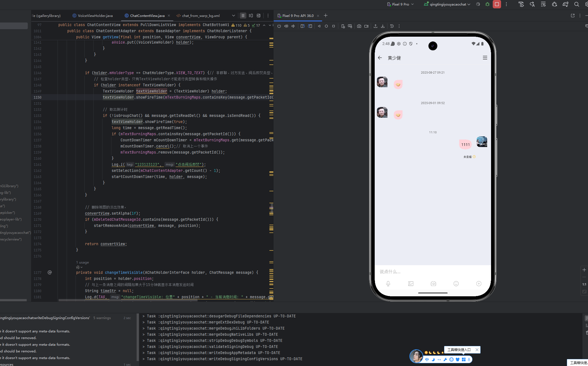Open the emulator snapshot restore icon
Viewport: 588px width, 366px height.
point(392,26)
